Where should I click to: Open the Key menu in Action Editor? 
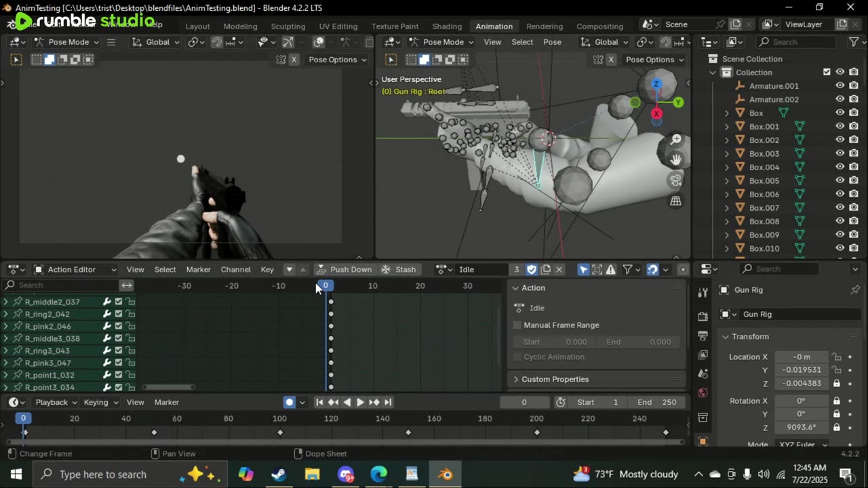(267, 269)
